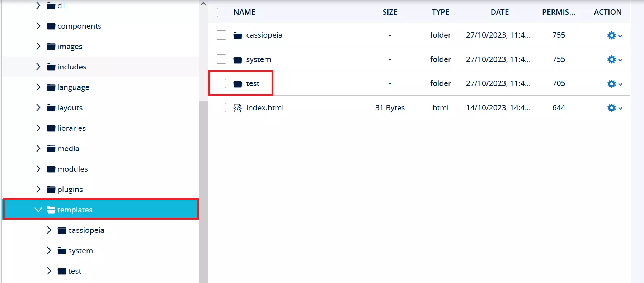Viewport: 644px width, 283px height.
Task: Check the test folder checkbox
Action: [x=221, y=83]
